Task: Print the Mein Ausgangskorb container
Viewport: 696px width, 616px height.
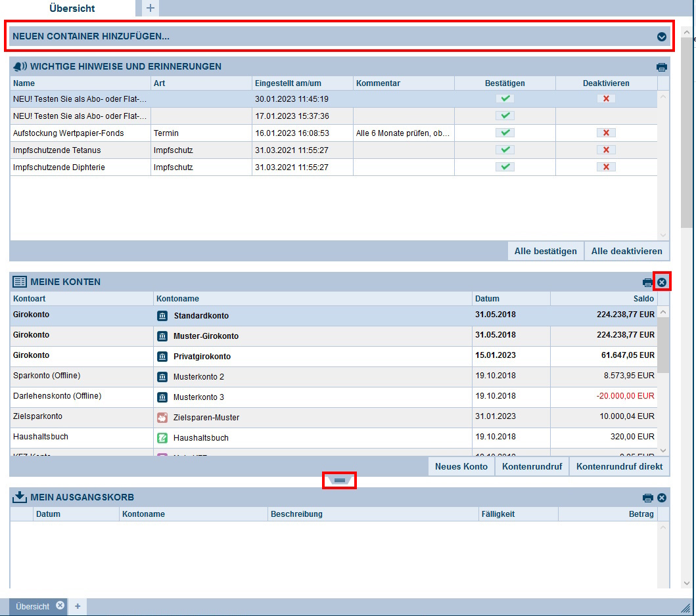Action: (x=647, y=498)
